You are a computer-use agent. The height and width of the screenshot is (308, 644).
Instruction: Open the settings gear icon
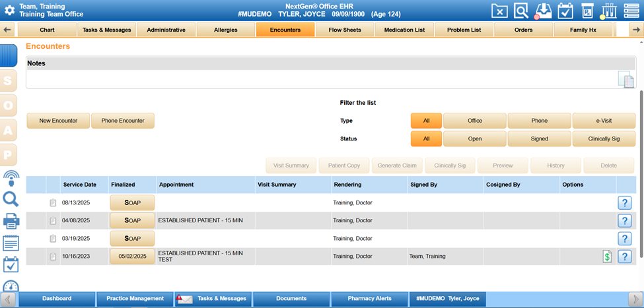(x=9, y=10)
